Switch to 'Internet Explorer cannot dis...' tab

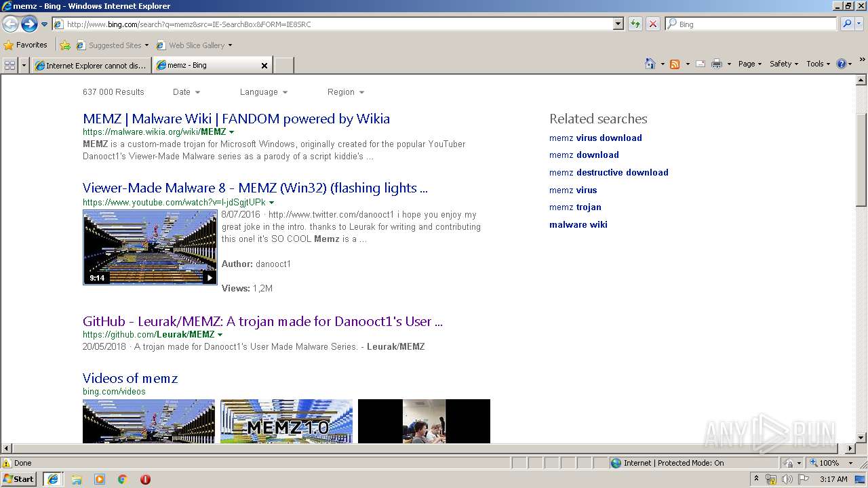tap(91, 66)
